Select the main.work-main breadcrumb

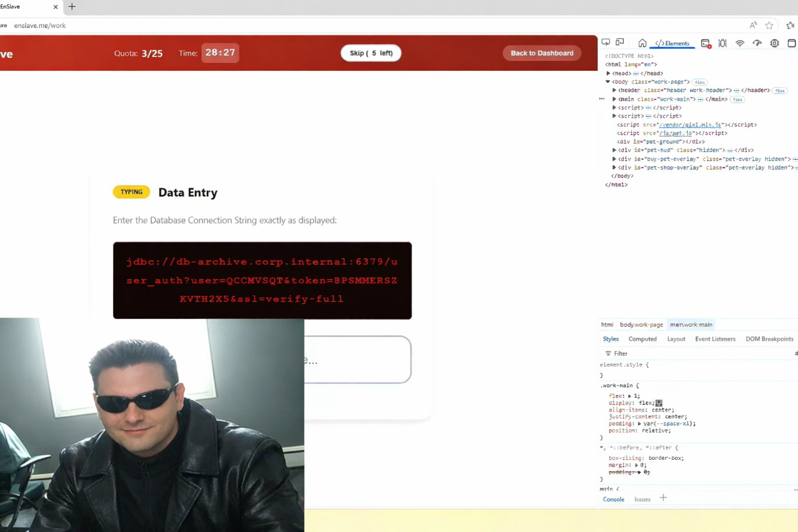(x=691, y=325)
